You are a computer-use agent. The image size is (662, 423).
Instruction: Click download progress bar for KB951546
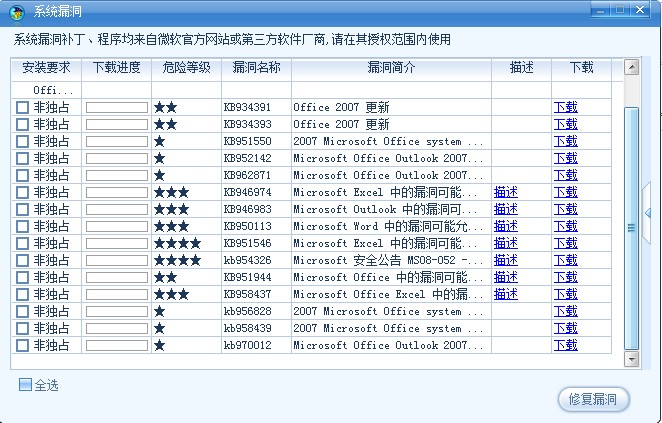point(117,244)
